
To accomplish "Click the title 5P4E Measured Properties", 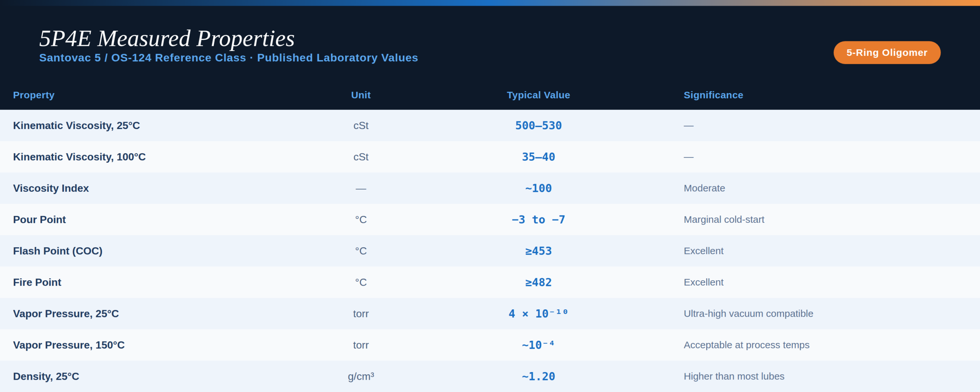I will (167, 38).
